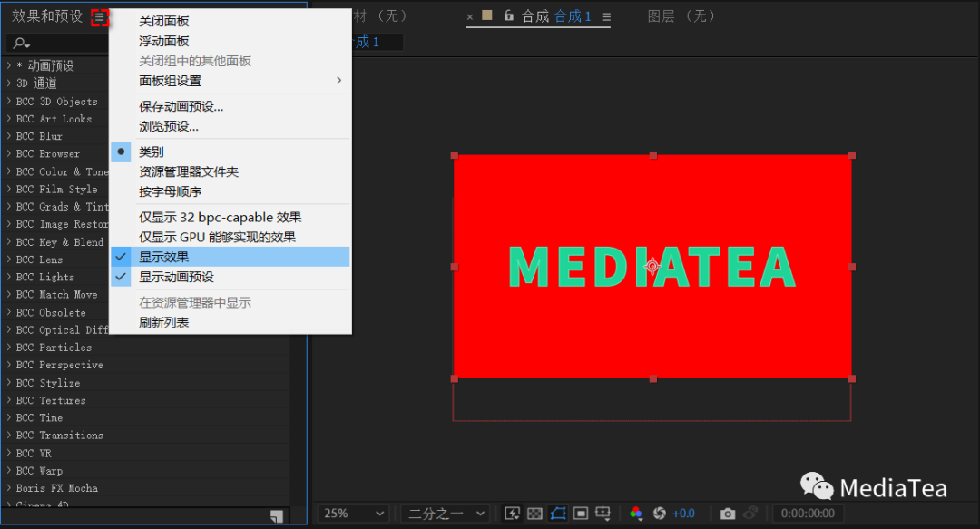Toggle 显示效果 checked item
The width and height of the screenshot is (980, 529).
[230, 257]
